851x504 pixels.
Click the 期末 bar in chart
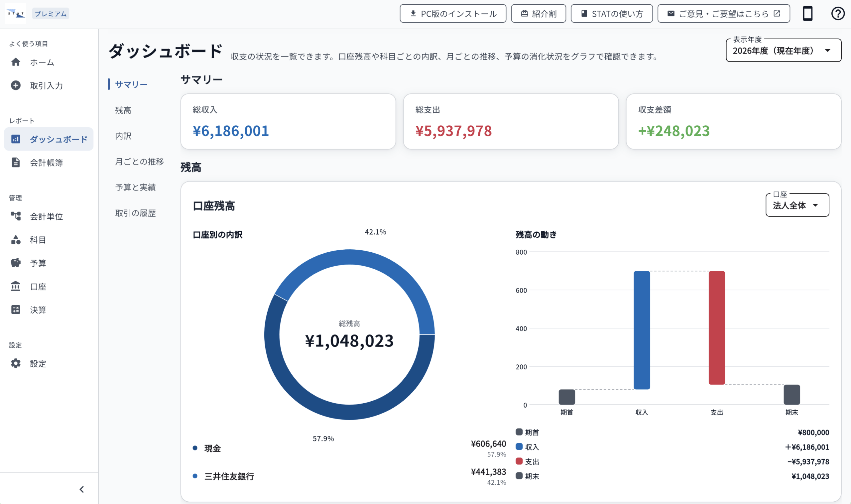coord(791,394)
